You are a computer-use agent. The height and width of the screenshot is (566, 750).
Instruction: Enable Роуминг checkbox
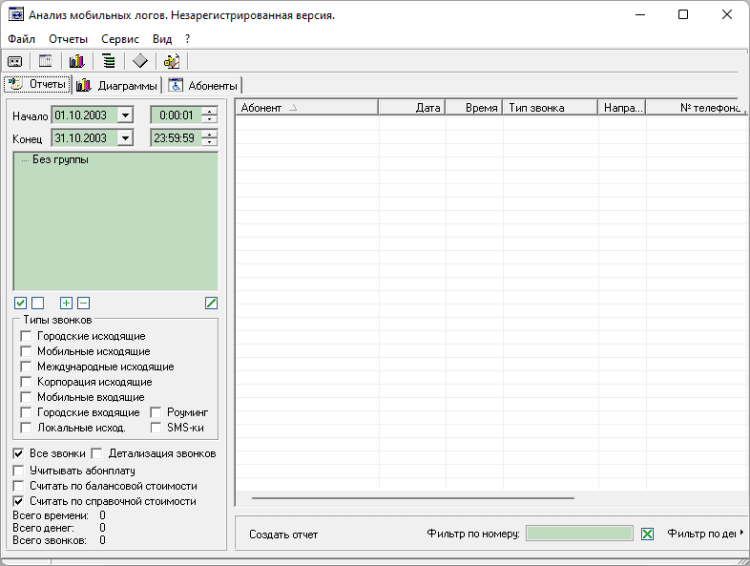tap(156, 412)
